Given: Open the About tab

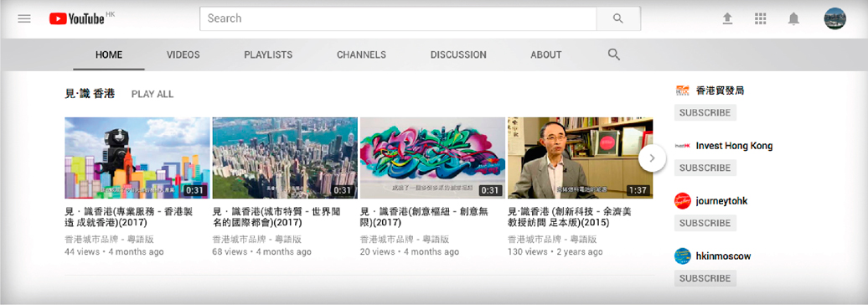Looking at the screenshot, I should pos(545,54).
